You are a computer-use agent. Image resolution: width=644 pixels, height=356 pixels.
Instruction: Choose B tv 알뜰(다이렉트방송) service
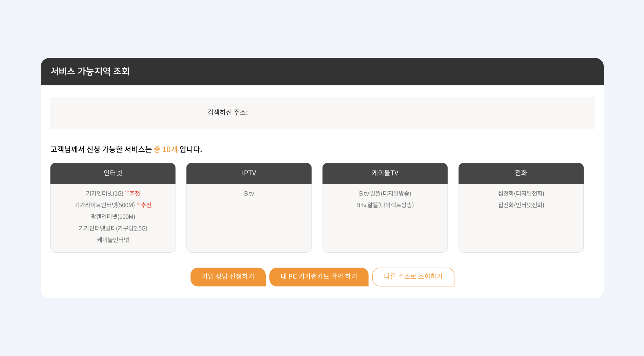tap(385, 205)
